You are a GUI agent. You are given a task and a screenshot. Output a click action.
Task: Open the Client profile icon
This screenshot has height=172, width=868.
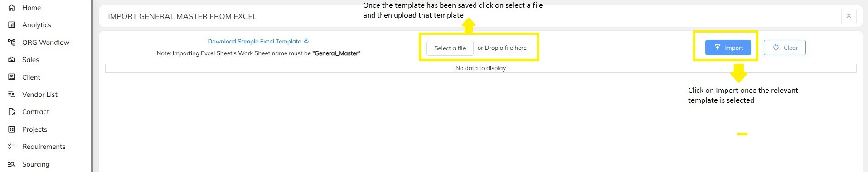[12, 77]
